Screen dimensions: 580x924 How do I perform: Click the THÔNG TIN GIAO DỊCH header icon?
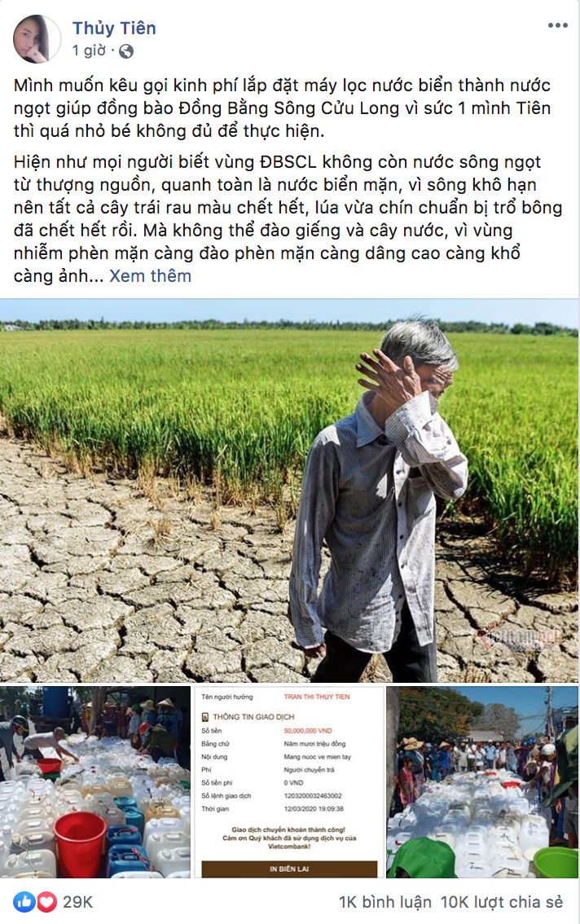click(x=205, y=716)
